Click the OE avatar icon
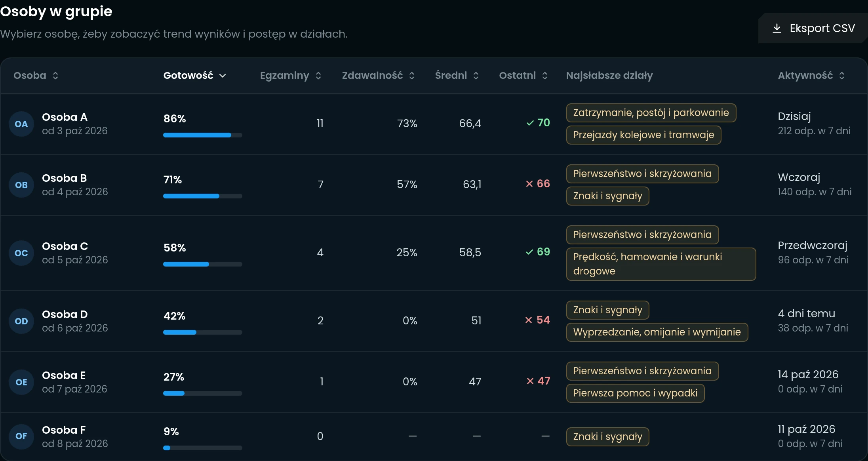Image resolution: width=868 pixels, height=461 pixels. (21, 382)
